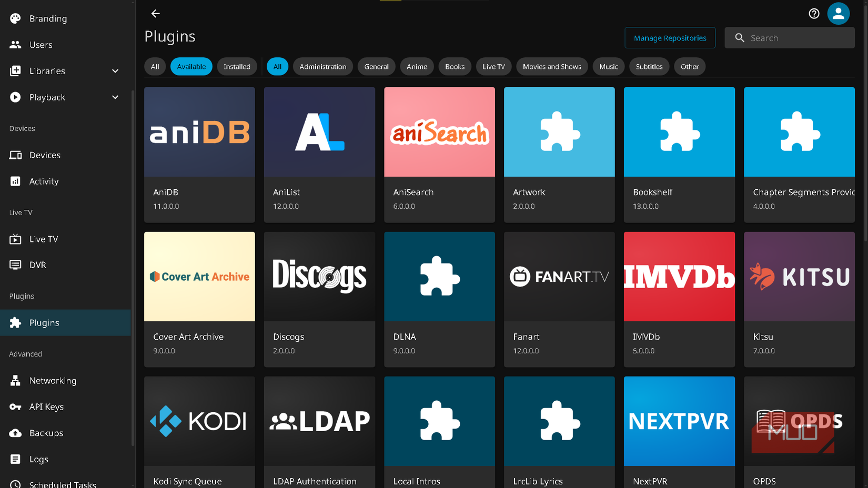Open the LDAP Authentication plugin
This screenshot has width=868, height=488.
(x=320, y=432)
